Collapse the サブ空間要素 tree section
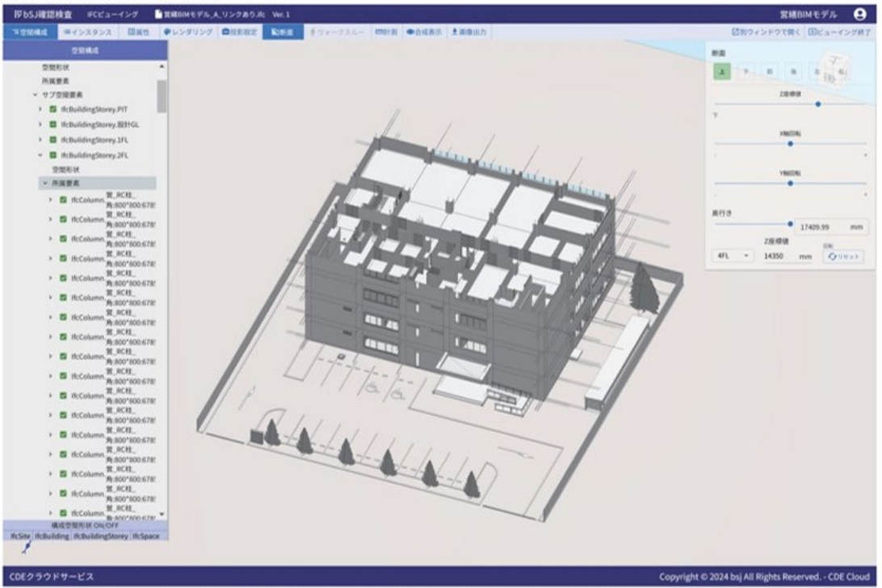 35,94
